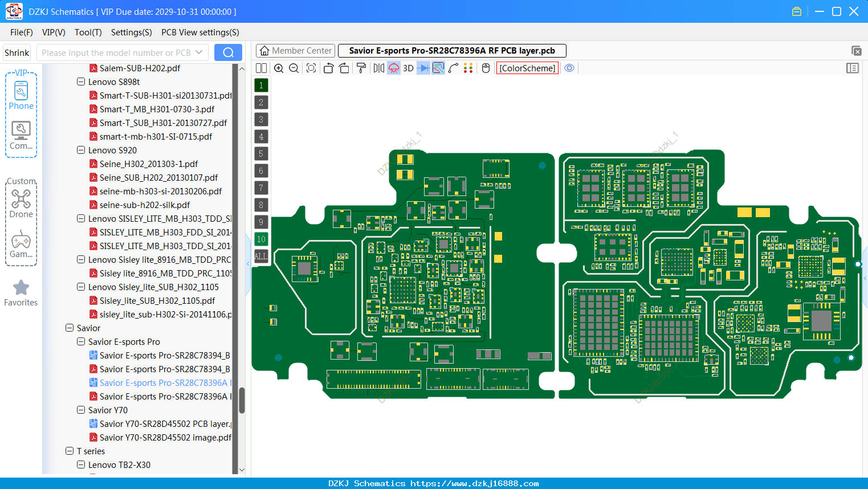Select the paint roller highlight tool
Screen dimensions: 868x489
[361, 68]
